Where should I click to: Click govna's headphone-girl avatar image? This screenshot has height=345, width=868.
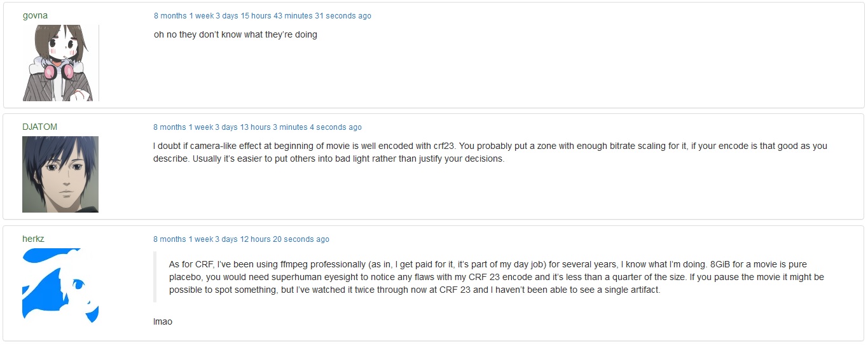[x=60, y=63]
